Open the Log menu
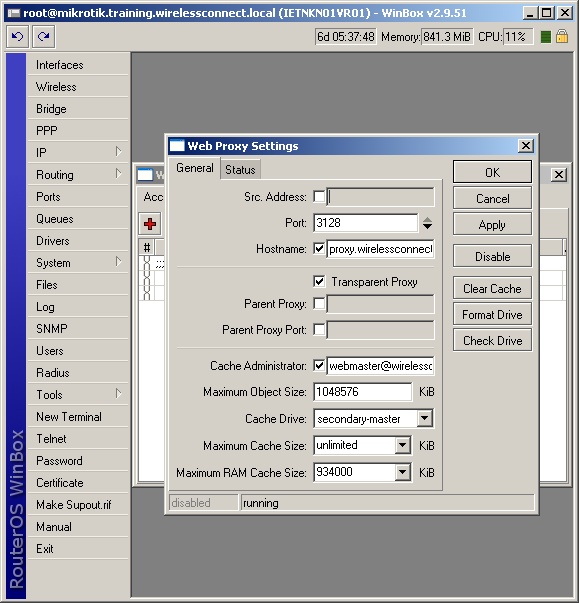Viewport: 579px width, 603px height. pos(78,307)
